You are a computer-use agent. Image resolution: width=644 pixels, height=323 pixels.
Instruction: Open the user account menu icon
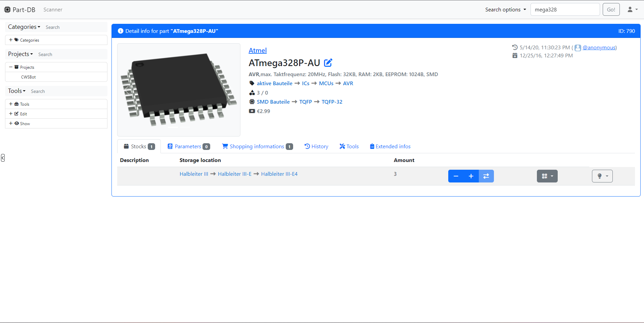tap(632, 9)
